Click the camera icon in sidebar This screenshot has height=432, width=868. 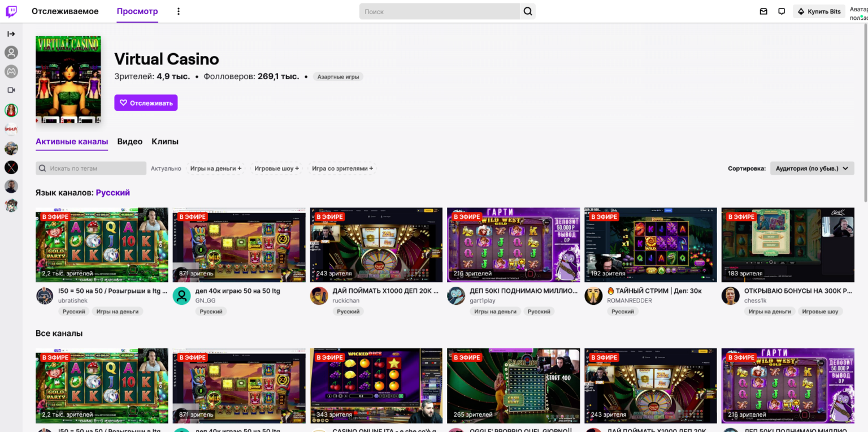click(x=11, y=90)
